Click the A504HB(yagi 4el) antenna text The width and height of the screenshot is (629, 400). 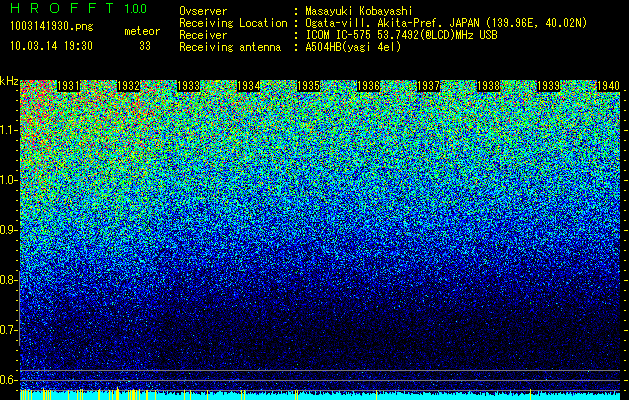tap(353, 47)
